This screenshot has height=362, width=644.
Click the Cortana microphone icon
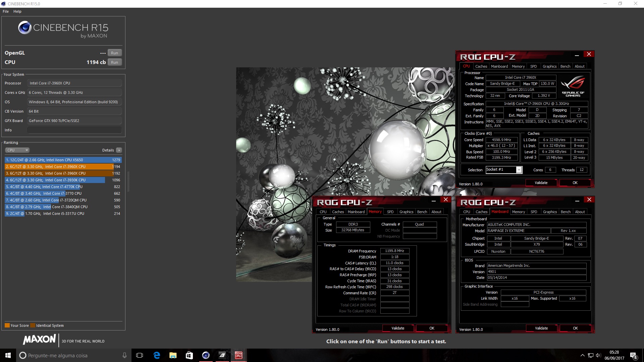[124, 355]
